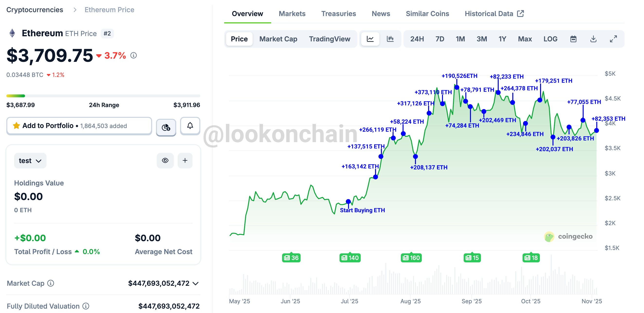The height and width of the screenshot is (313, 644).
Task: Expand the Market Cap value chevron
Action: click(x=196, y=284)
